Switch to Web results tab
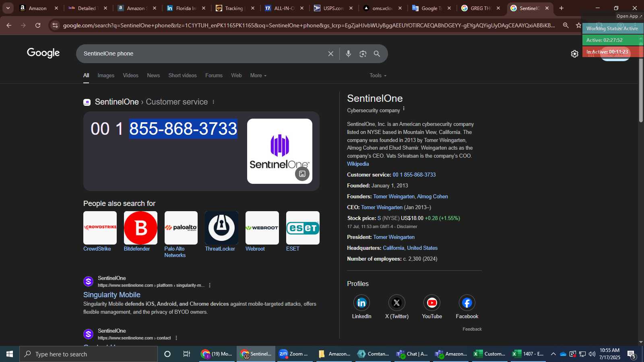Screen dimensions: 644x362 click(236, 75)
